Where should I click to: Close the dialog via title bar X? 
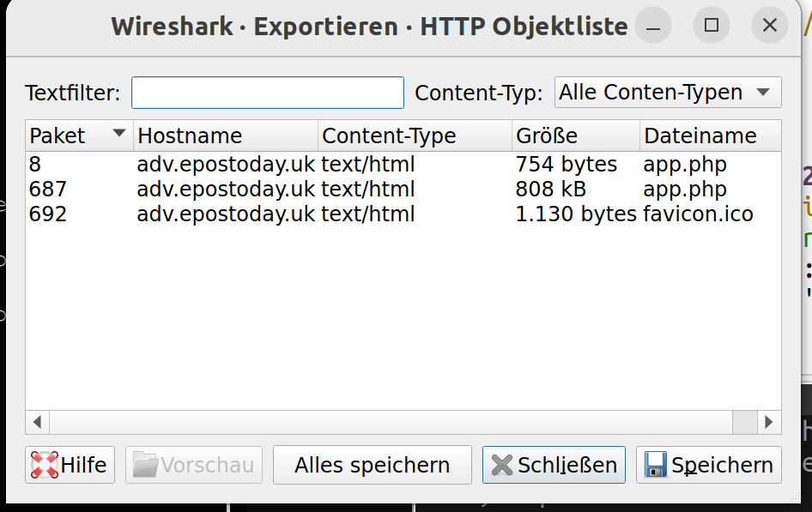pos(769,26)
